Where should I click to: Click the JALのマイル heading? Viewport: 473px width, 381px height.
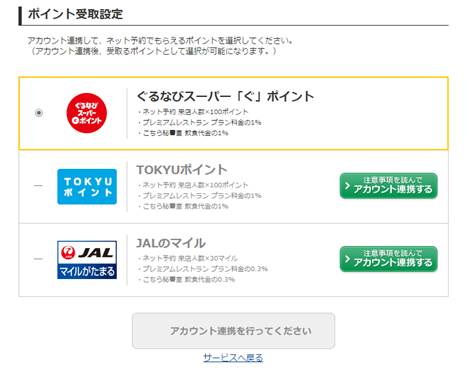pyautogui.click(x=171, y=243)
